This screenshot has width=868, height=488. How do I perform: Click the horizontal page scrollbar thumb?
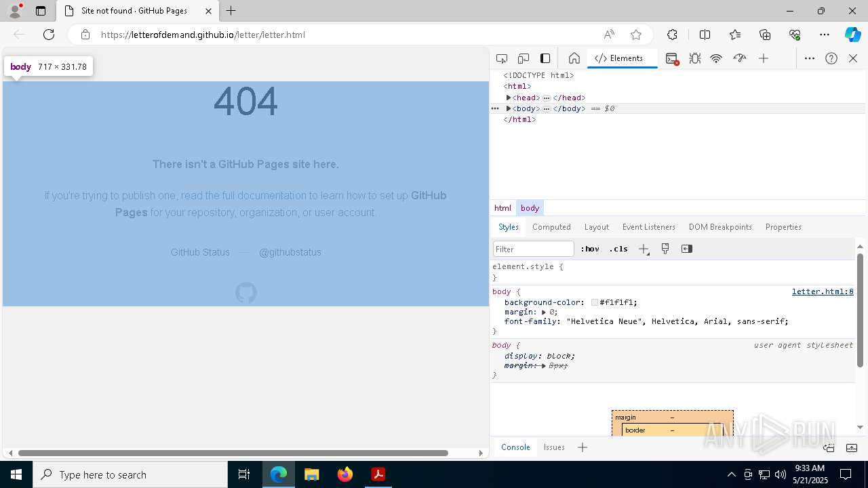233,453
